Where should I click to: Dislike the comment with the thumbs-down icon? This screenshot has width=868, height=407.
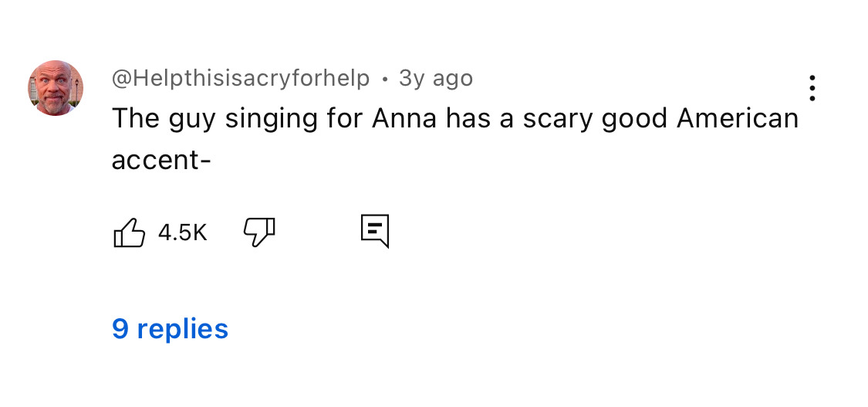259,231
